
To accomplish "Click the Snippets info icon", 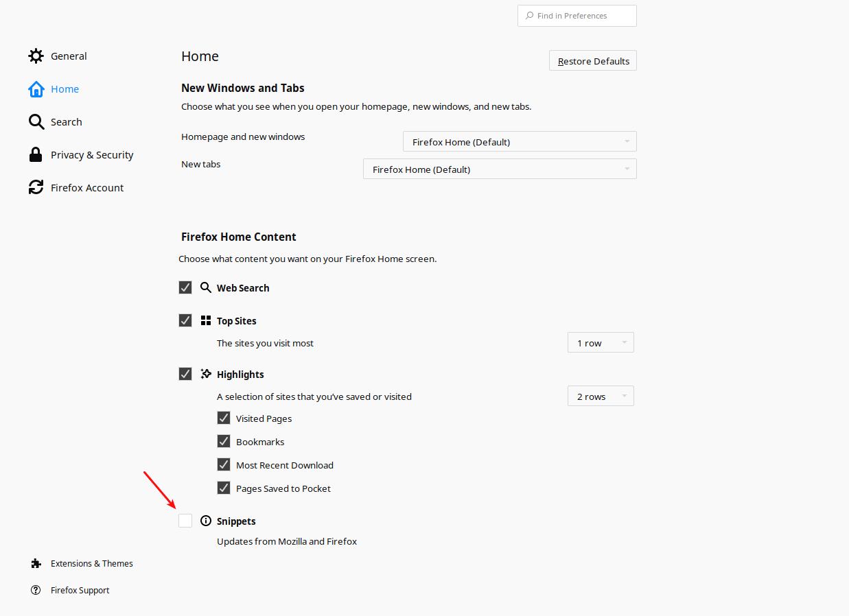I will pyautogui.click(x=206, y=521).
